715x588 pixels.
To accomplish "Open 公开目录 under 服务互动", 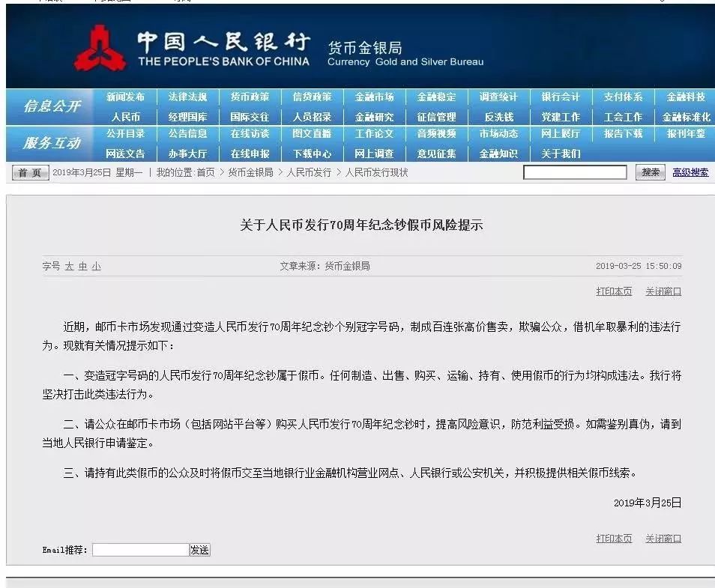I will pos(125,133).
